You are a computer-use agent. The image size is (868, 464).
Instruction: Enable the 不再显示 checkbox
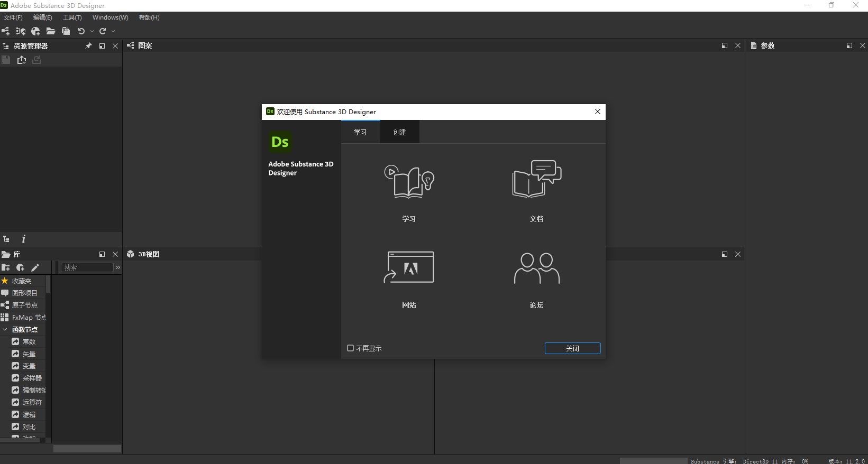click(x=350, y=348)
